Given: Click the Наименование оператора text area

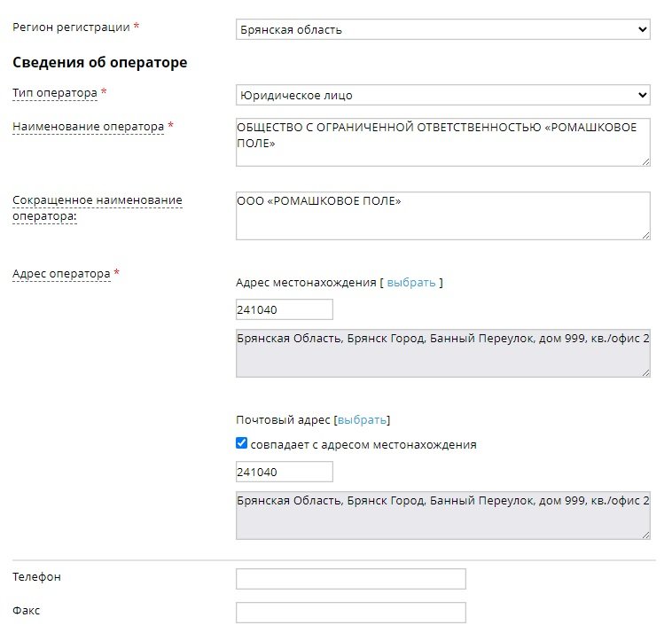Looking at the screenshot, I should coord(443,142).
